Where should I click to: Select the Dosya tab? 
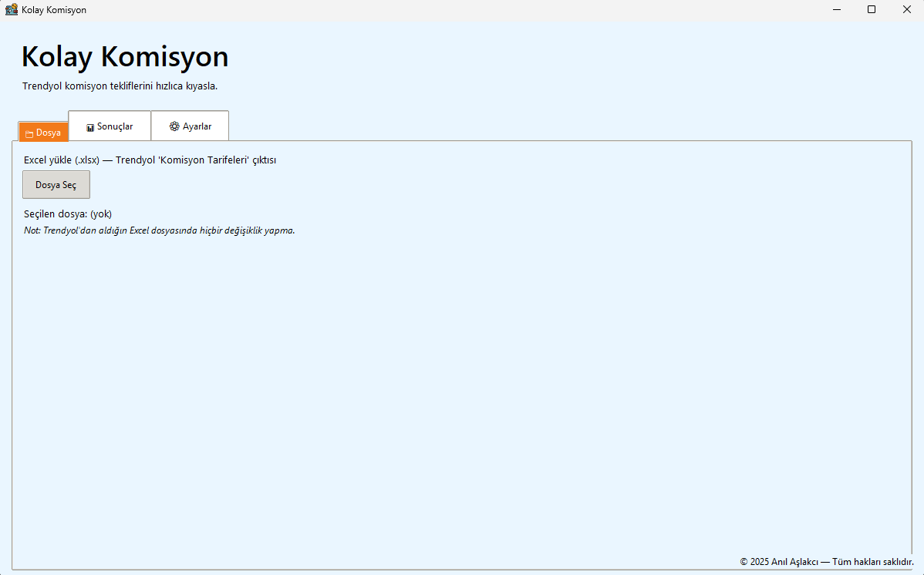(44, 132)
